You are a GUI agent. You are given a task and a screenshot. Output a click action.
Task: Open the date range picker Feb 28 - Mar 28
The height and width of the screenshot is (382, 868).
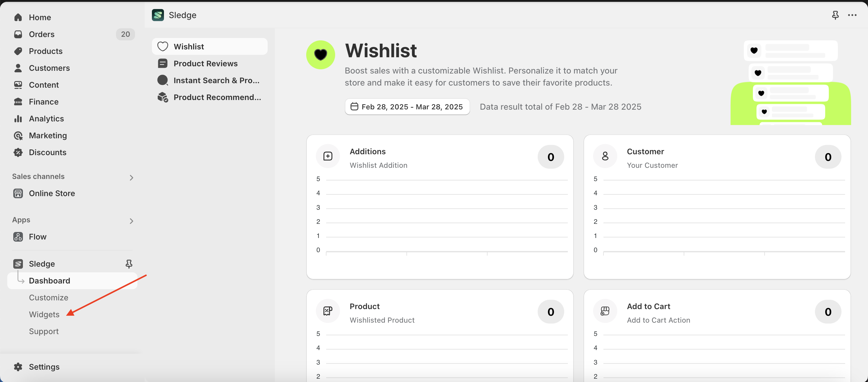click(407, 107)
